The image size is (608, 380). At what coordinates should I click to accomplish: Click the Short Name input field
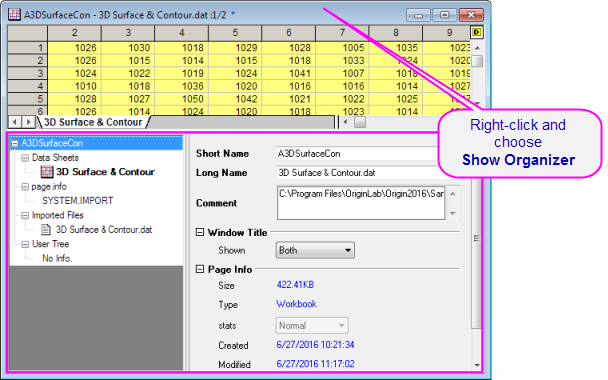[357, 154]
